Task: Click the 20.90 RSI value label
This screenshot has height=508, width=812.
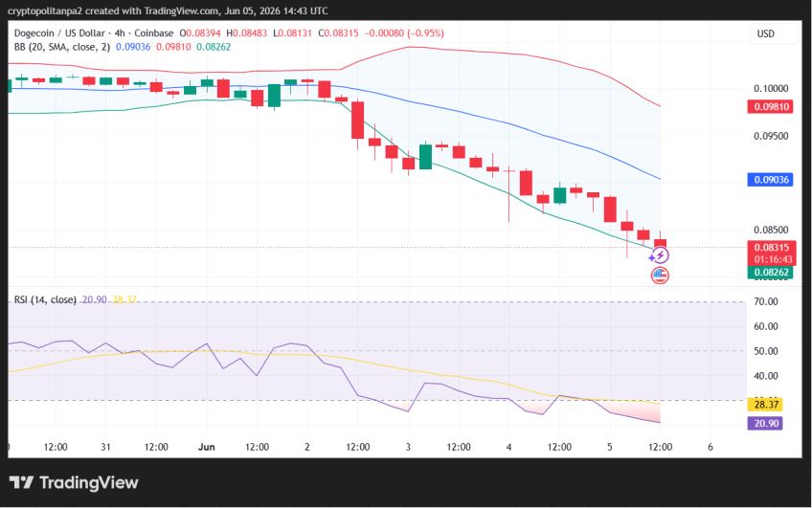Action: tap(765, 424)
